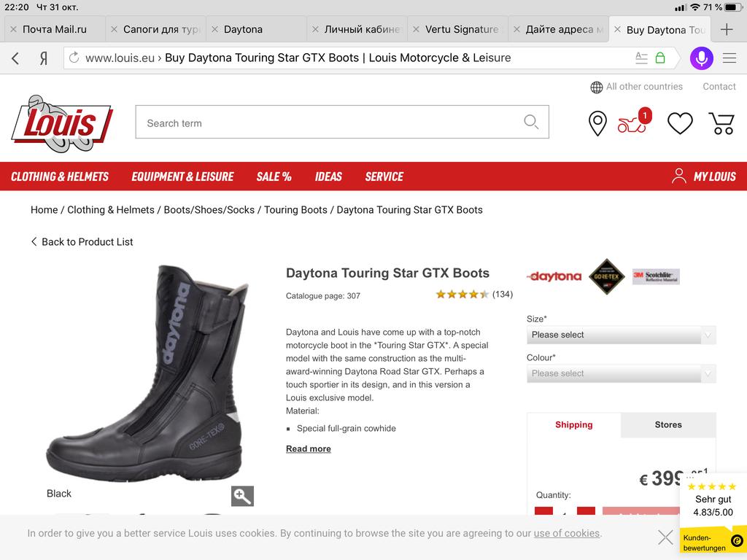The width and height of the screenshot is (747, 560).
Task: Tap the purple voice assistant microphone
Action: pyautogui.click(x=701, y=58)
